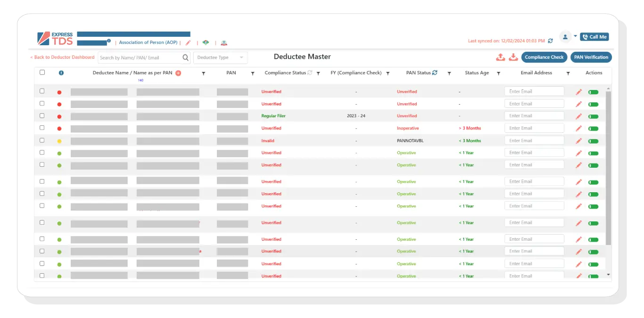Click the add deductee plus icon near column header
The width and height of the screenshot is (644, 318).
[x=178, y=73]
